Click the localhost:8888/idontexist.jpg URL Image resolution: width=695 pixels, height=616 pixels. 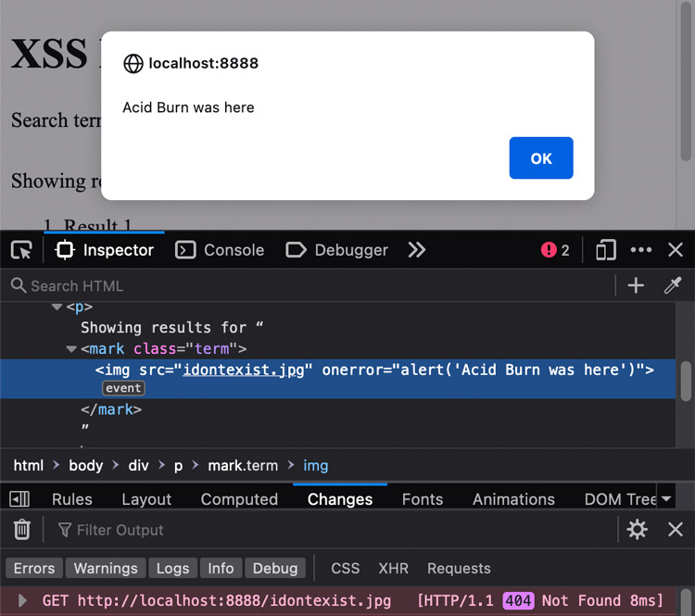point(234,601)
